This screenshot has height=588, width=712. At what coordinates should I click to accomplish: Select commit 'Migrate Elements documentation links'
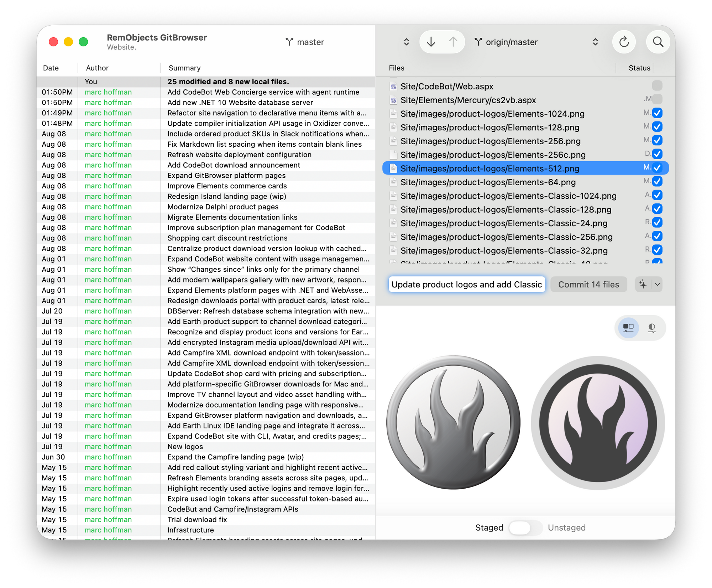pos(206,217)
